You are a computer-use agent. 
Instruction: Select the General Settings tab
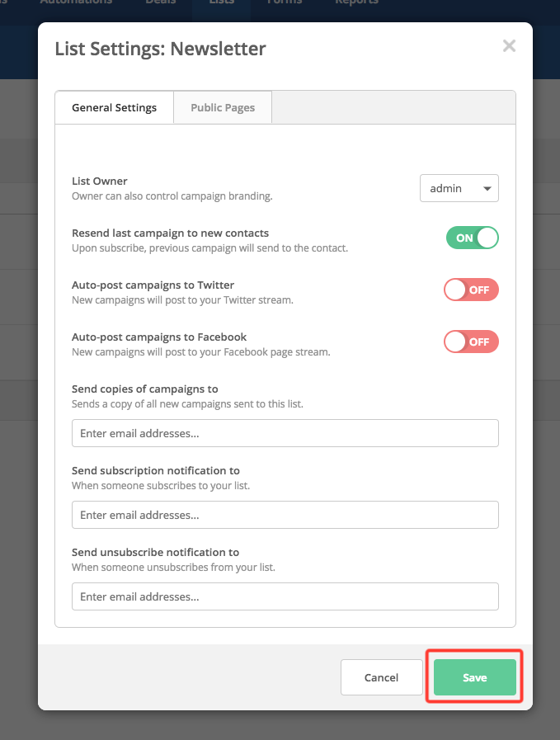[114, 107]
